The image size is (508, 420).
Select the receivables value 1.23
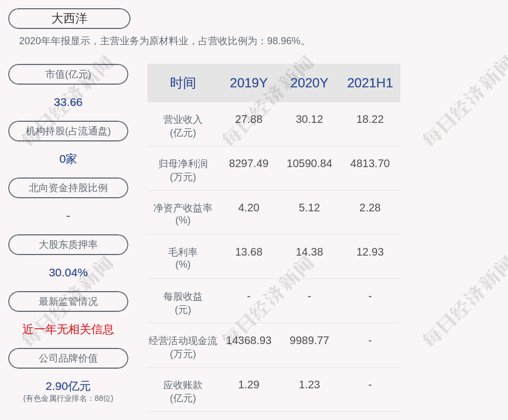pyautogui.click(x=309, y=384)
